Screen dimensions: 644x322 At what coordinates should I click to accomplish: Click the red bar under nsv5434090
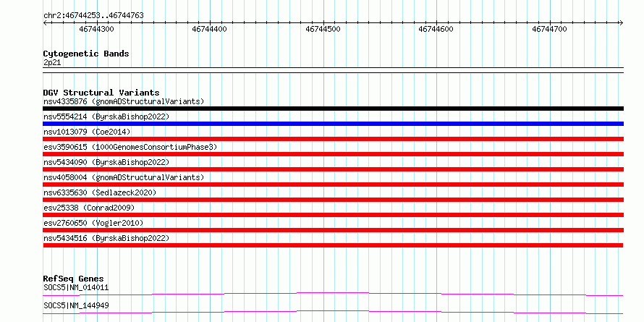(333, 169)
